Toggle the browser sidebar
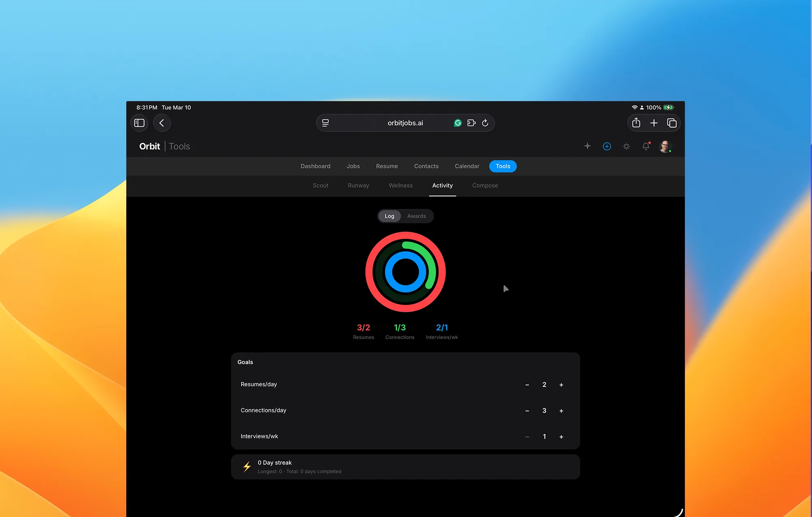The image size is (812, 517). coord(139,123)
